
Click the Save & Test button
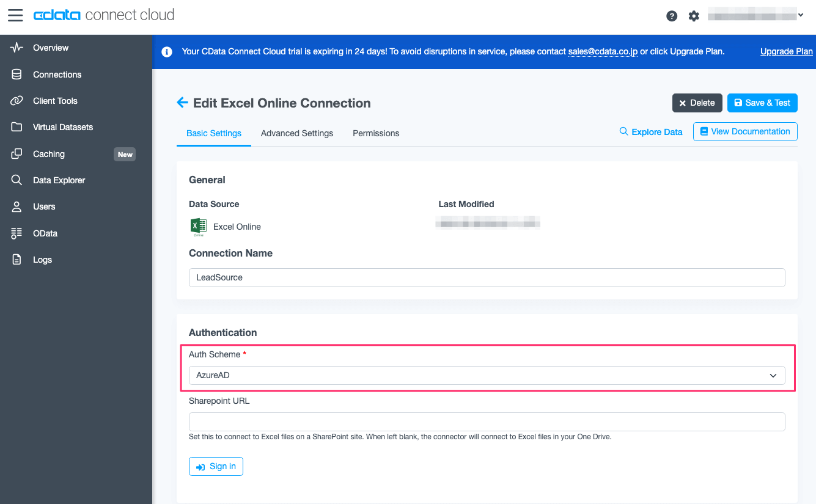[x=762, y=103]
